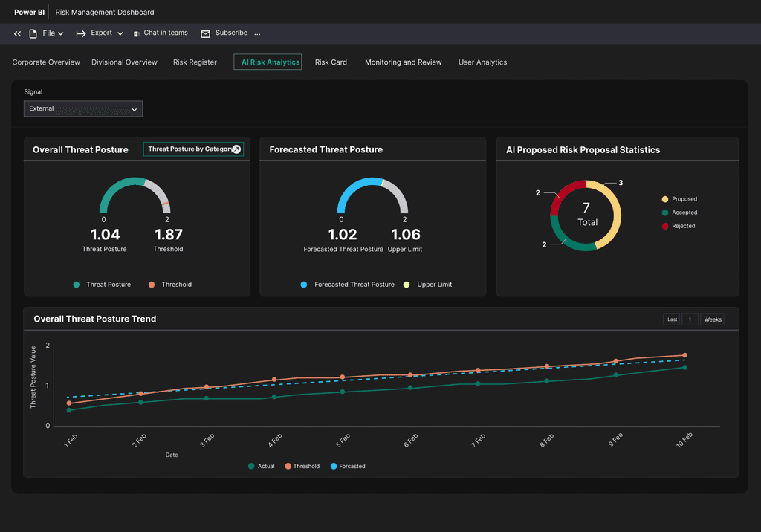Click the Weeks button in trend filter
This screenshot has width=761, height=532.
click(x=712, y=319)
